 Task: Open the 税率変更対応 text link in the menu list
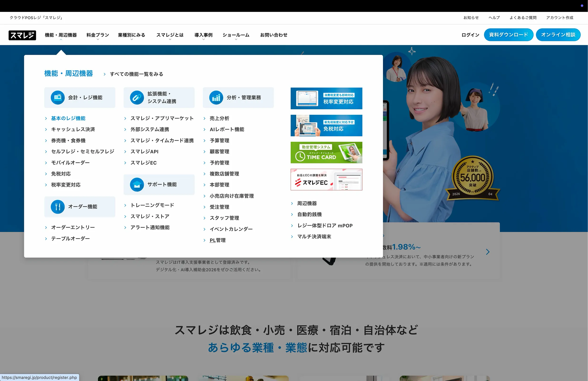[66, 185]
